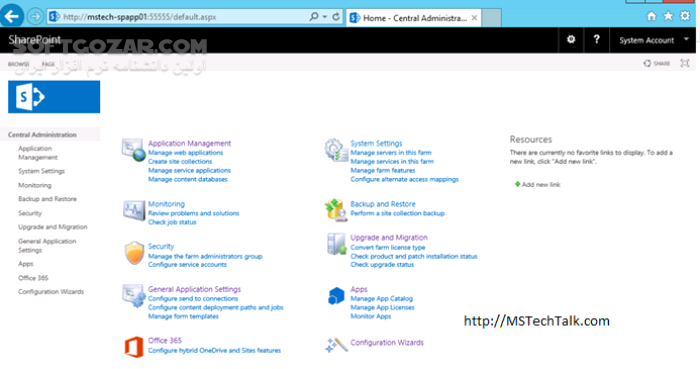Open Review problems and solutions link

pos(194,213)
